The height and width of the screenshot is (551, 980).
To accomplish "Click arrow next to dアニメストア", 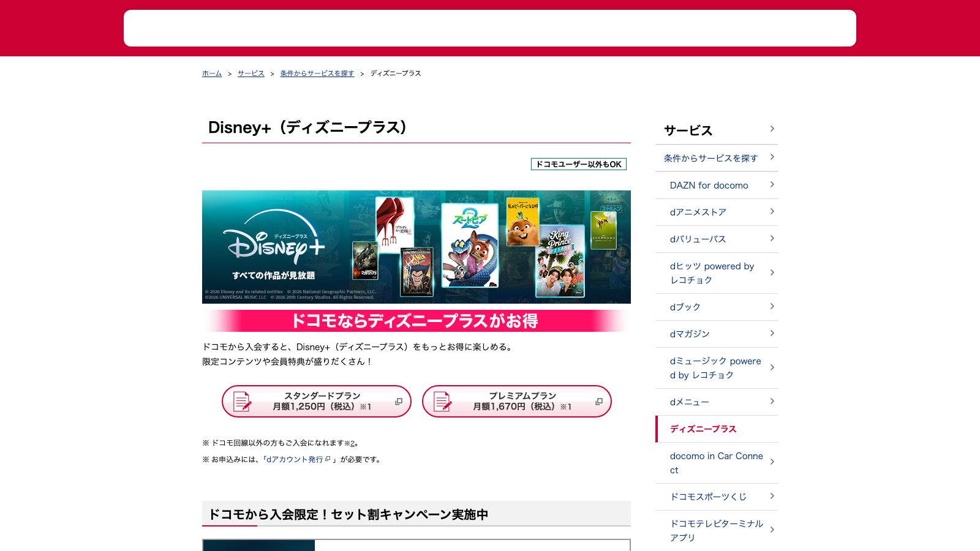I will pos(772,211).
